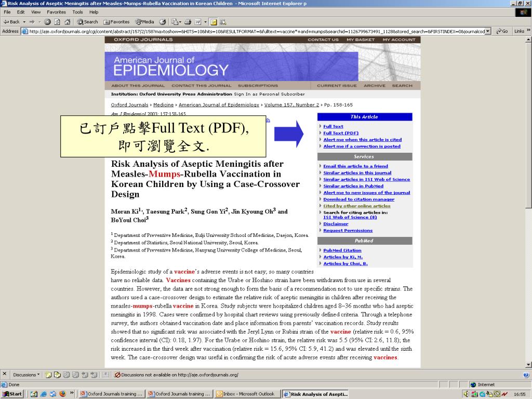Launch Internet Explorer from Quick Launch
Image resolution: width=532 pixels, height=399 pixels.
[44, 394]
